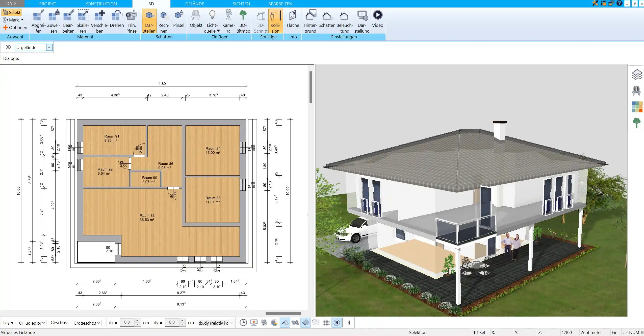Toggle the north arrow N button

337,323
